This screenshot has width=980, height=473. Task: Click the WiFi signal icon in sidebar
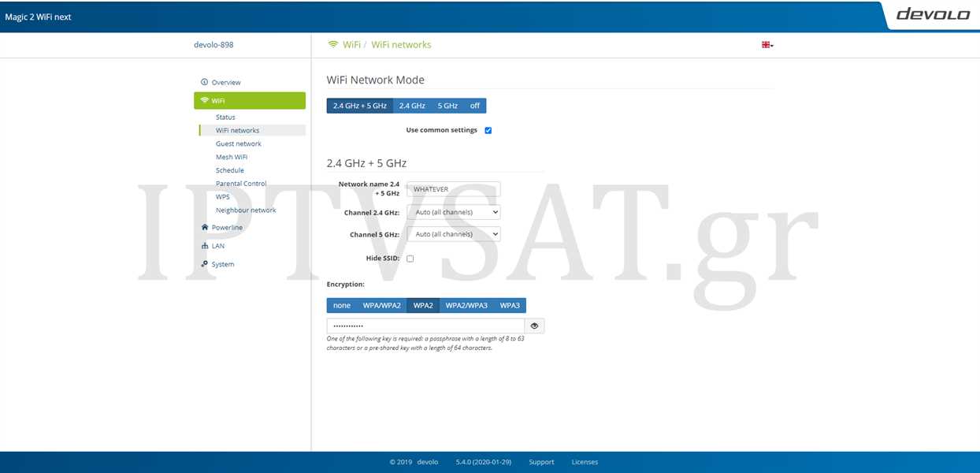coord(205,101)
